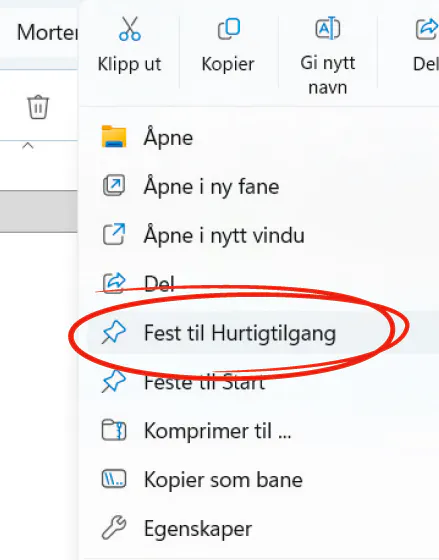The image size is (439, 560).
Task: Collapse using the small upward chevron
Action: (x=28, y=145)
